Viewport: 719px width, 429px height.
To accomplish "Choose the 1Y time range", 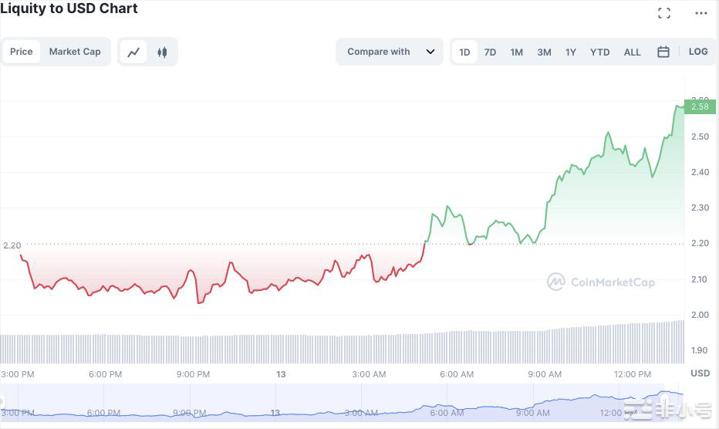I will point(570,52).
